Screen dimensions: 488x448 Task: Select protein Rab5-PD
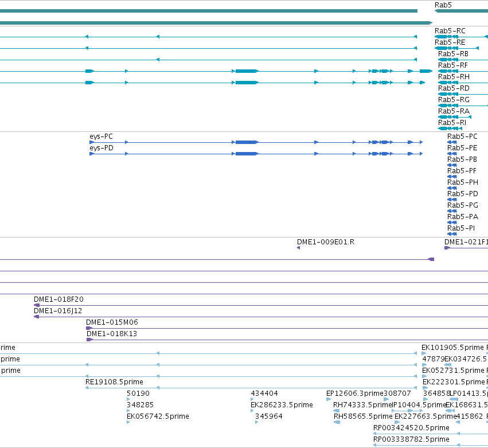(x=462, y=194)
